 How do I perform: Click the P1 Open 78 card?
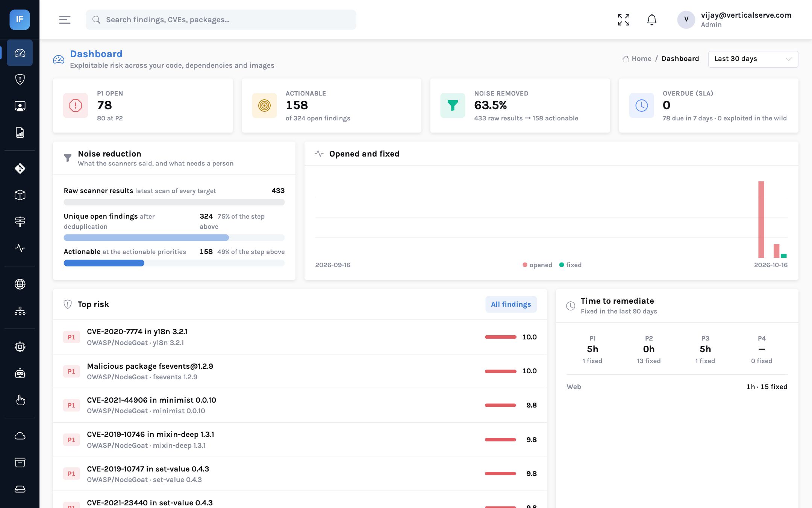click(143, 106)
